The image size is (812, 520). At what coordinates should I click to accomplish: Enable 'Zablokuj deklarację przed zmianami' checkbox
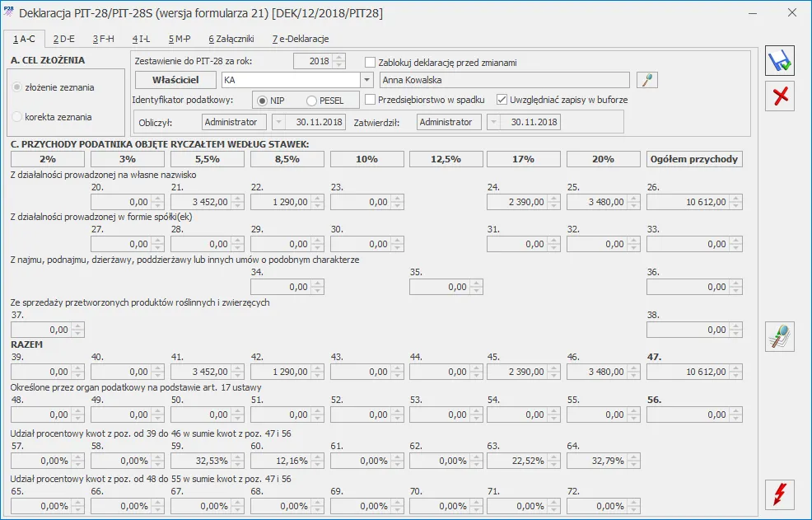tap(370, 62)
